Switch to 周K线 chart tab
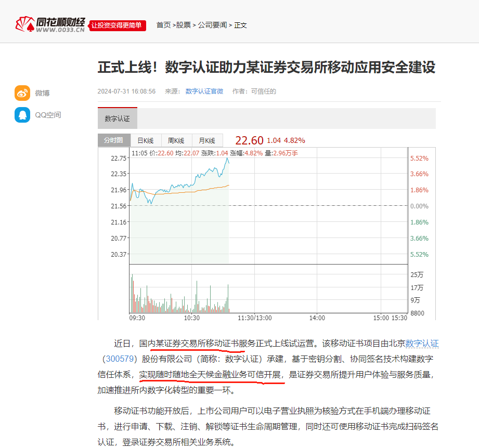The height and width of the screenshot is (448, 479). [176, 140]
